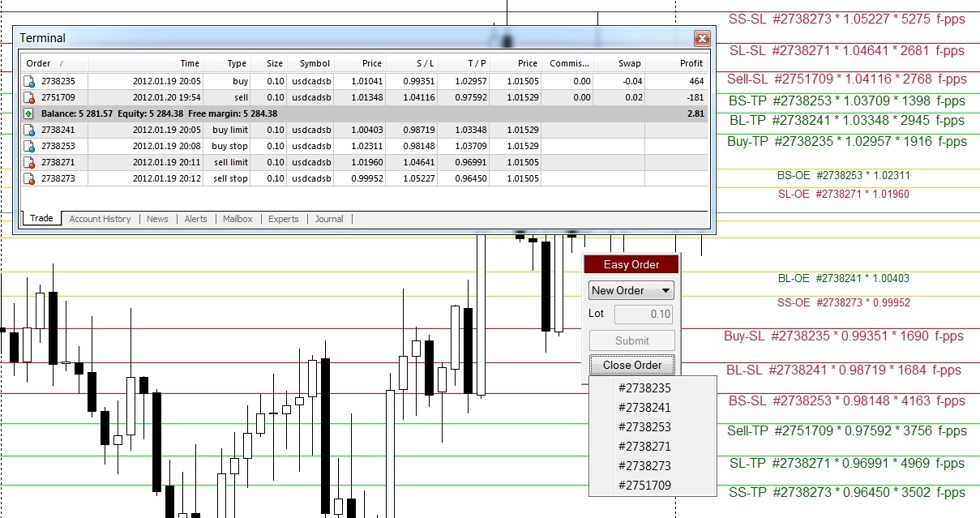Switch to the Experts tab
The image size is (980, 518).
283,219
